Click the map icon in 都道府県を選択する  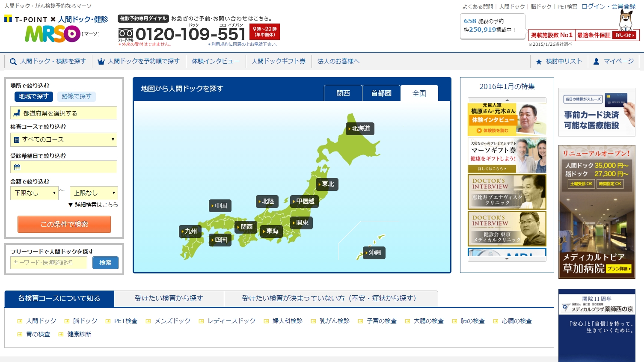click(x=17, y=113)
